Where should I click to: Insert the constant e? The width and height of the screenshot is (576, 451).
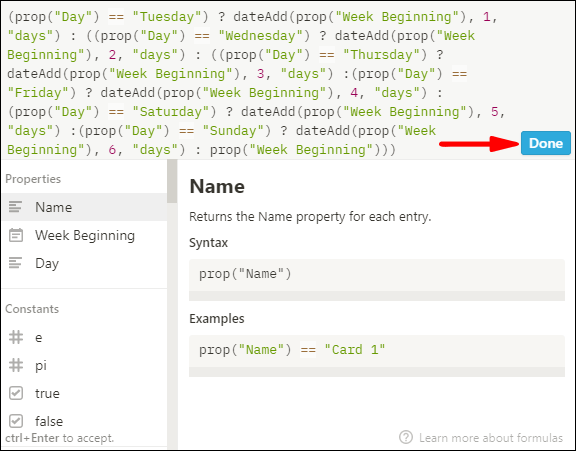click(x=84, y=337)
